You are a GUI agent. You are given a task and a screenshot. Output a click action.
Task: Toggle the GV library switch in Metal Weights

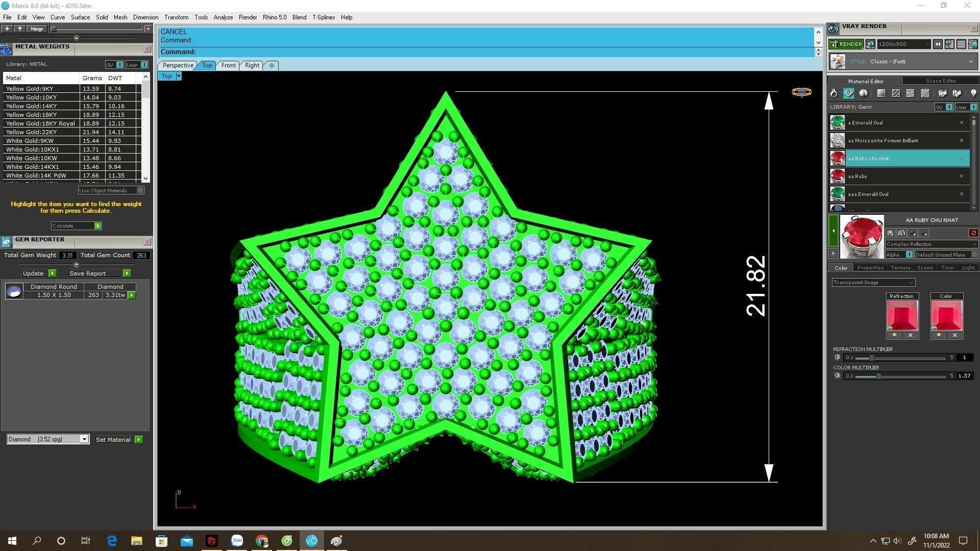tap(119, 65)
